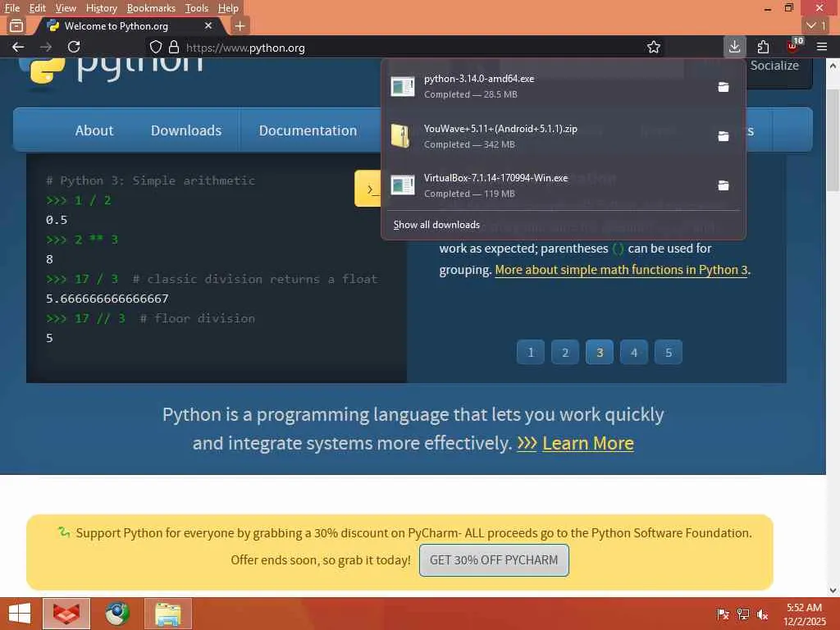Click the Python logo

[x=111, y=71]
